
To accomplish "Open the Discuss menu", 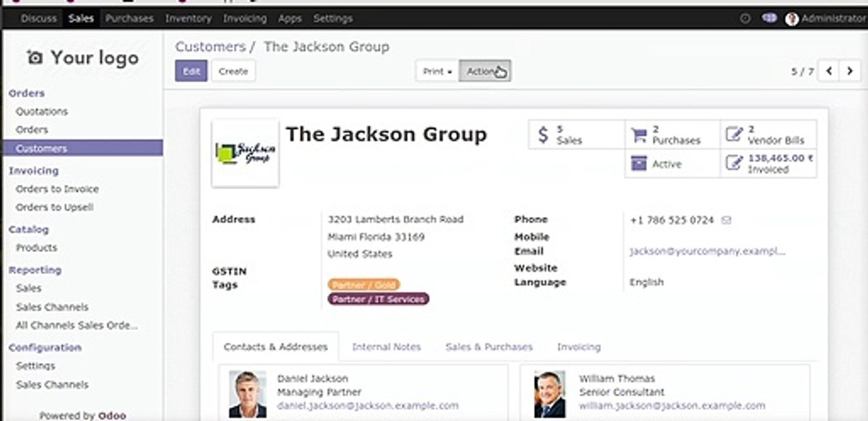I will (x=39, y=19).
